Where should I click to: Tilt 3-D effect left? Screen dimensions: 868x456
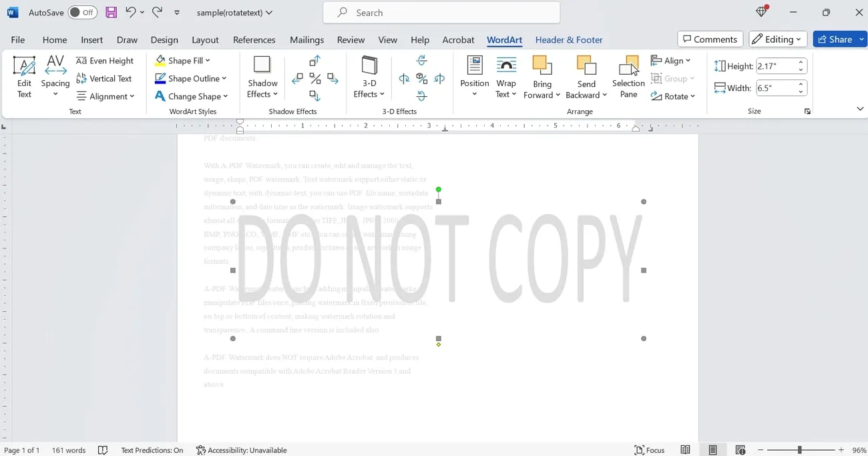click(x=404, y=79)
